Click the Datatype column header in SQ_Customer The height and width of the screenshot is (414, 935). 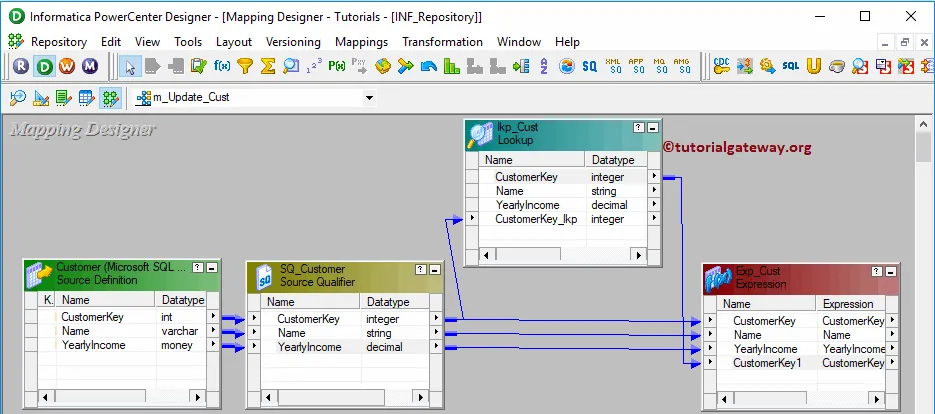tap(387, 302)
